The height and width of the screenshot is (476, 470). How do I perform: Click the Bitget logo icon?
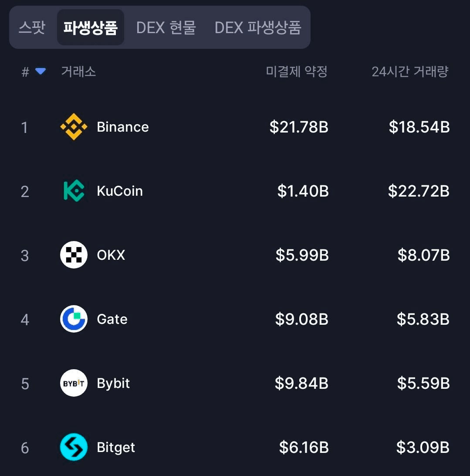[x=74, y=447]
